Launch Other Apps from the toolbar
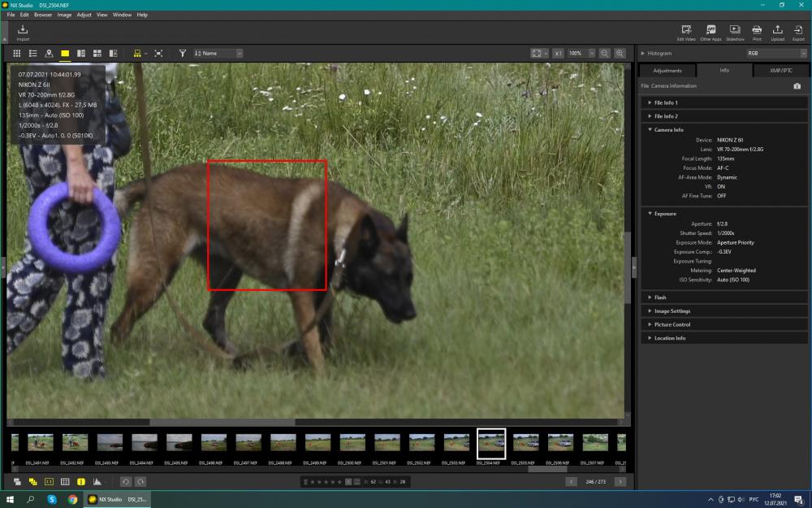The width and height of the screenshot is (812, 508). pos(710,33)
